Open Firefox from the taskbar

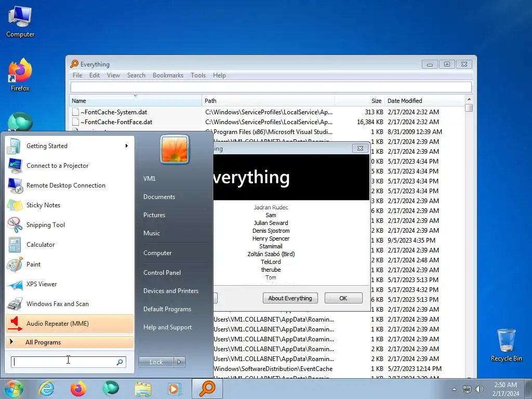coord(78,389)
